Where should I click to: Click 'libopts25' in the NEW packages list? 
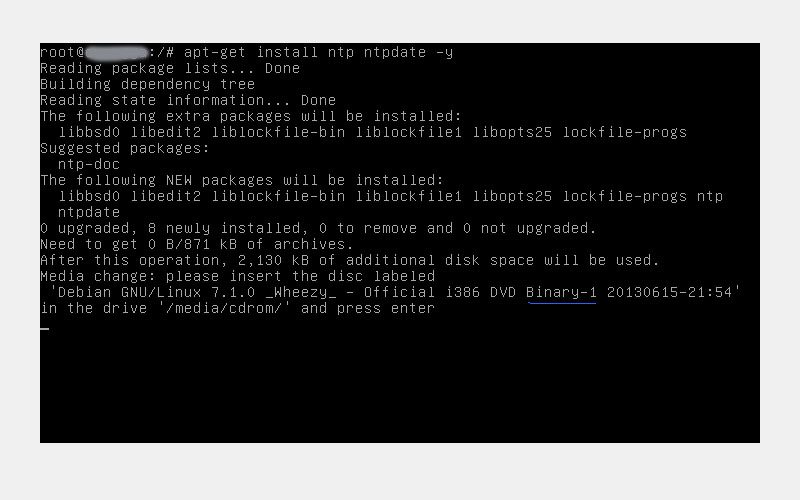(x=512, y=196)
